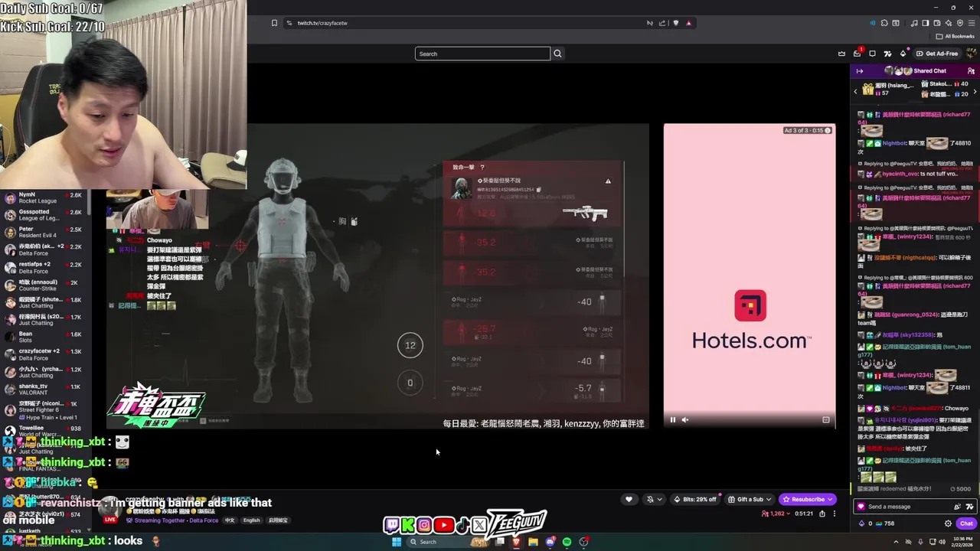980x551 pixels.
Task: Click Windows Start button in taskbar
Action: (x=397, y=542)
